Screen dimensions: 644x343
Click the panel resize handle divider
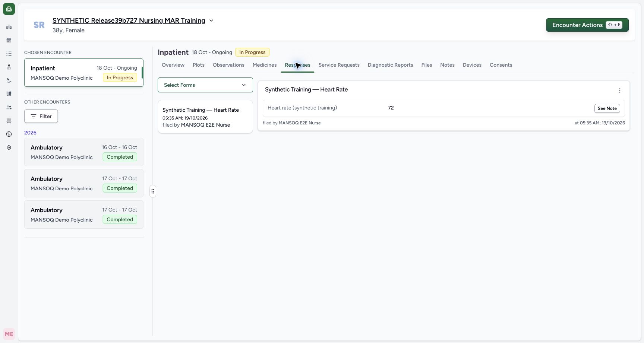click(153, 191)
